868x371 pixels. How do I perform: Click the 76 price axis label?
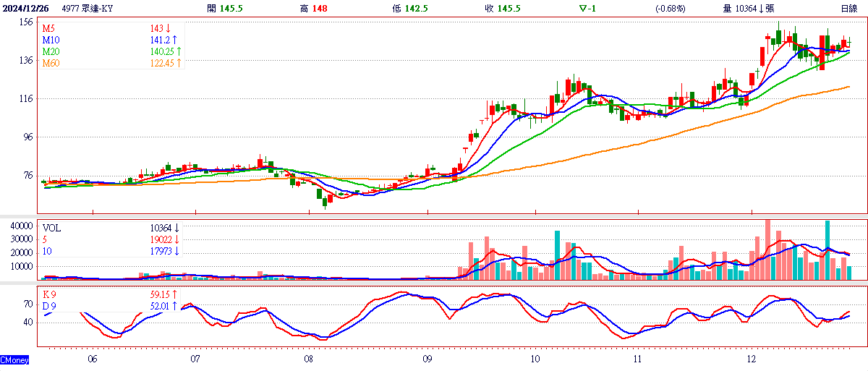click(29, 175)
